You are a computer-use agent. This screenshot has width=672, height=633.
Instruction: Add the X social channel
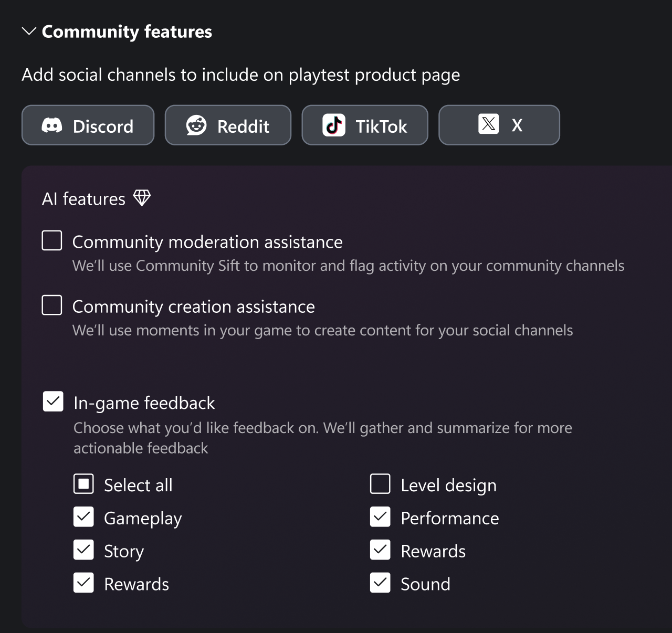point(499,125)
